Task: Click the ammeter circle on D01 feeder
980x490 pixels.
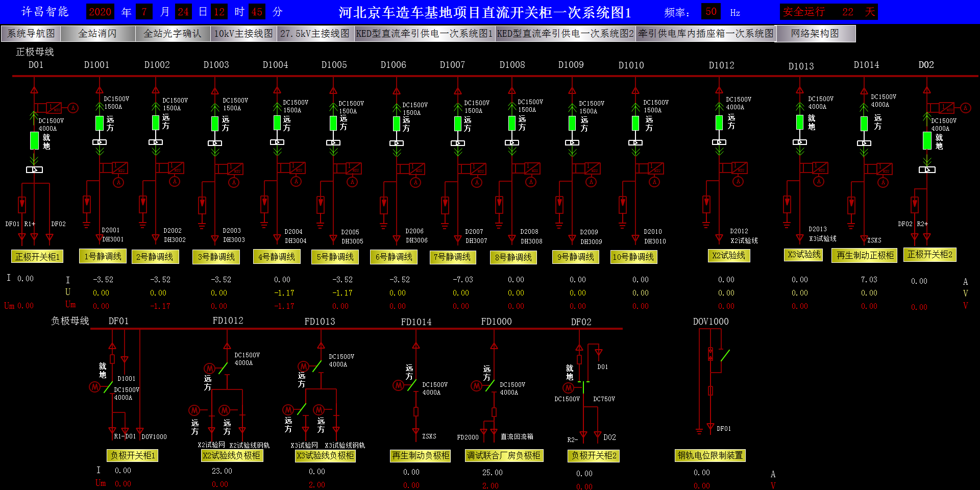Action: [x=73, y=108]
